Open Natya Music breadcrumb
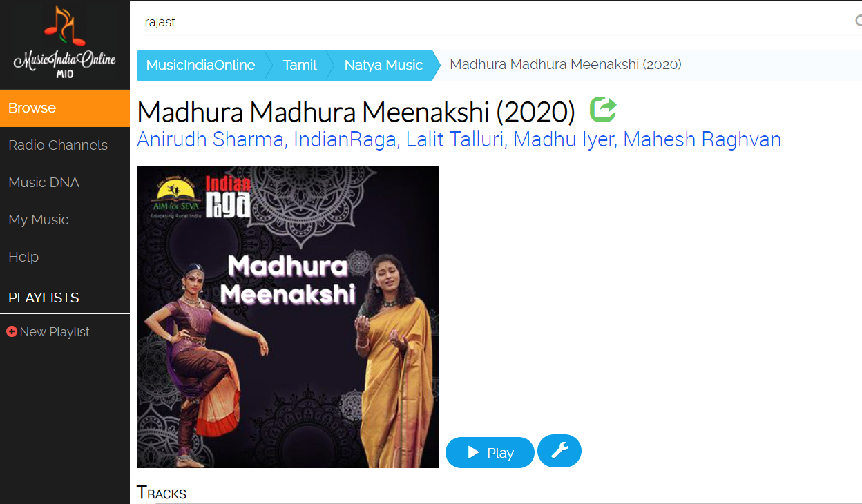862x504 pixels. [383, 66]
